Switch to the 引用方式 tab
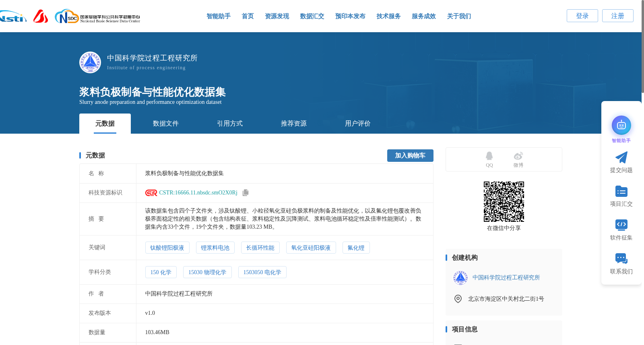 click(230, 124)
